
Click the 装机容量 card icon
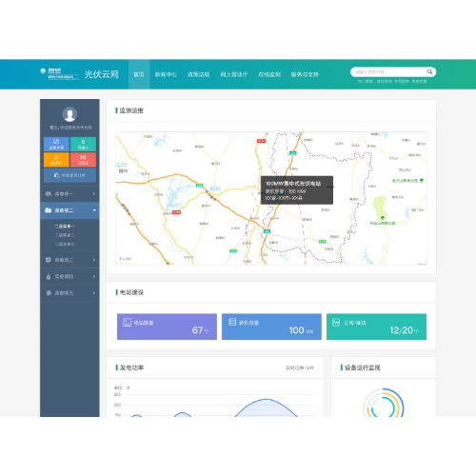[x=232, y=322]
